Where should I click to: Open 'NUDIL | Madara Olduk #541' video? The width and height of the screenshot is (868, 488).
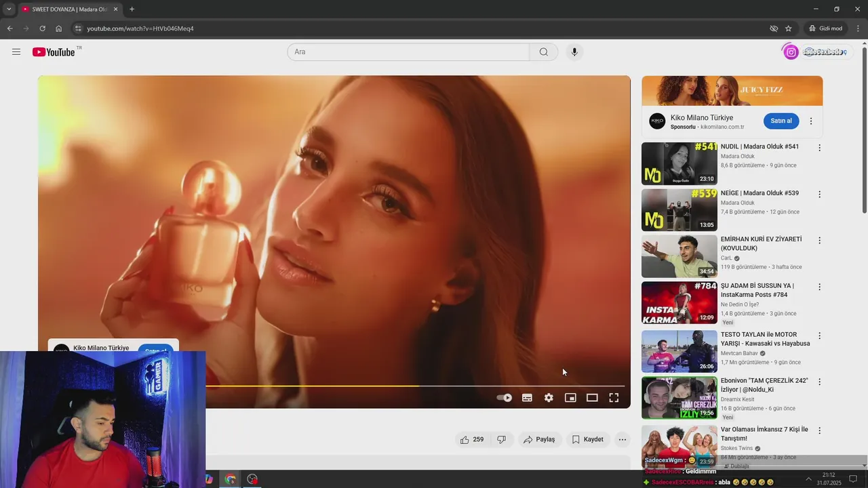point(759,146)
